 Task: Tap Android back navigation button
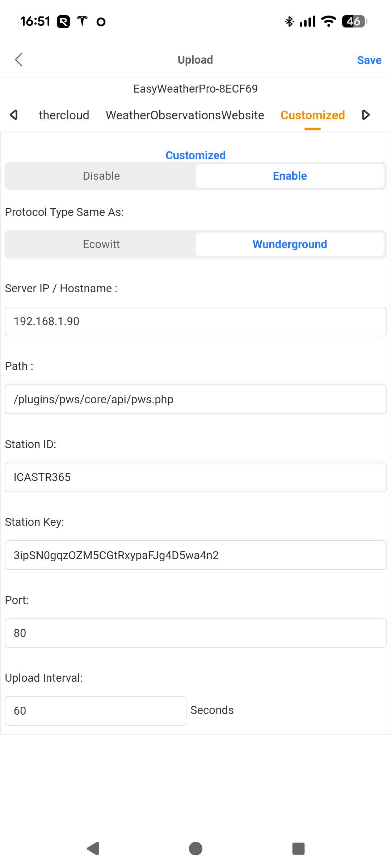pos(93,848)
